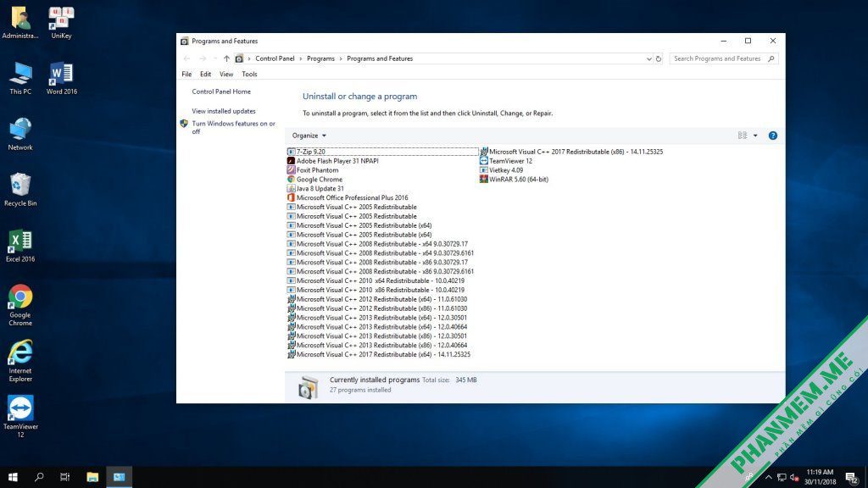This screenshot has height=488, width=868.
Task: Open the View menu
Action: coord(226,75)
